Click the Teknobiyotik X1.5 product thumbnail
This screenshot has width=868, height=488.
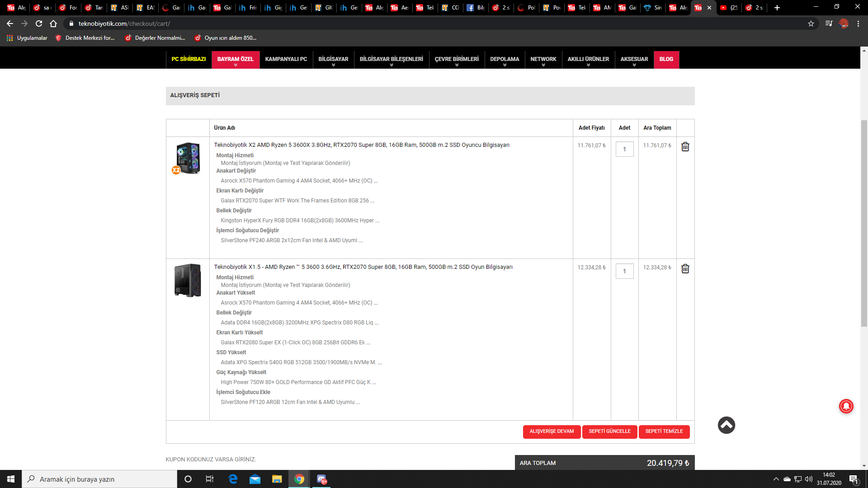(188, 280)
